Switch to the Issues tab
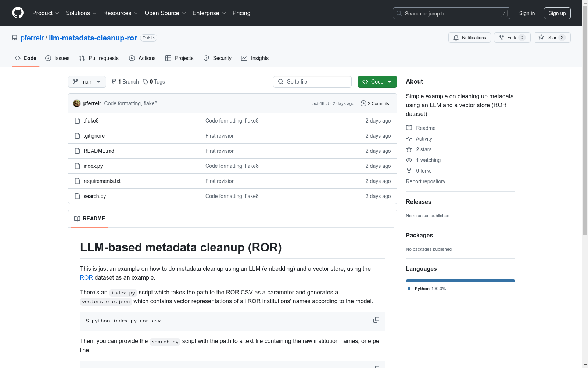This screenshot has height=368, width=588. 57,58
